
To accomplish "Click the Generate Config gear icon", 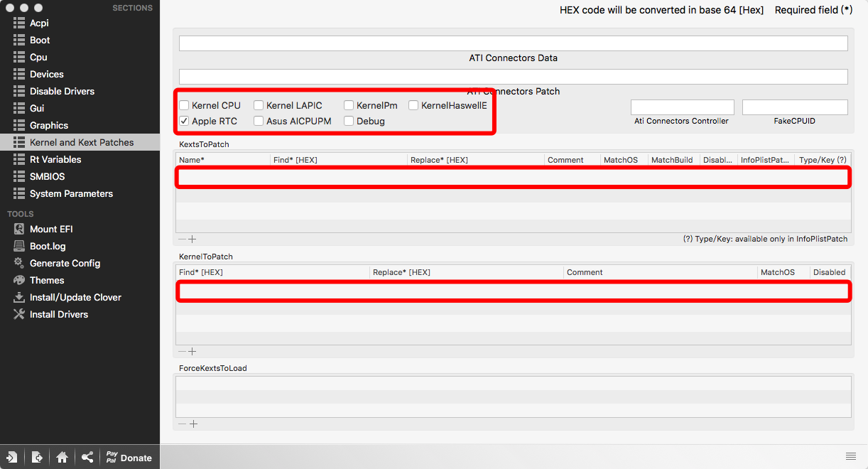I will 19,263.
